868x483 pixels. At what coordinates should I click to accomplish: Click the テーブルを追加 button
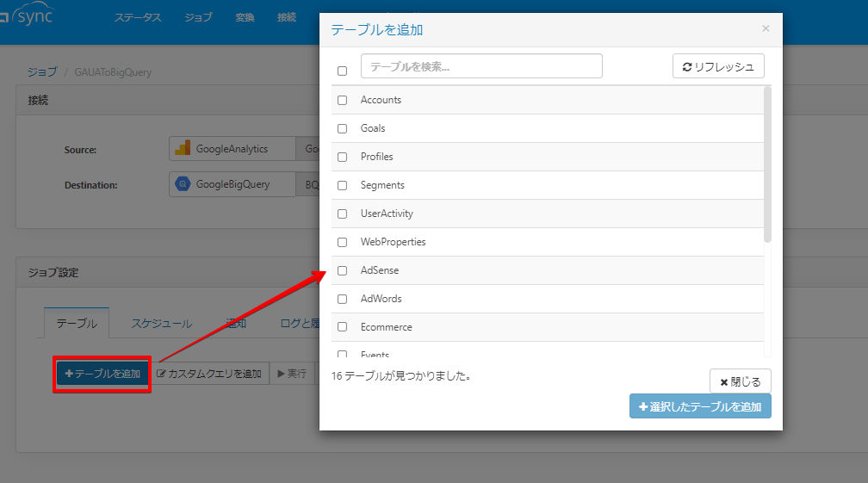(x=102, y=374)
